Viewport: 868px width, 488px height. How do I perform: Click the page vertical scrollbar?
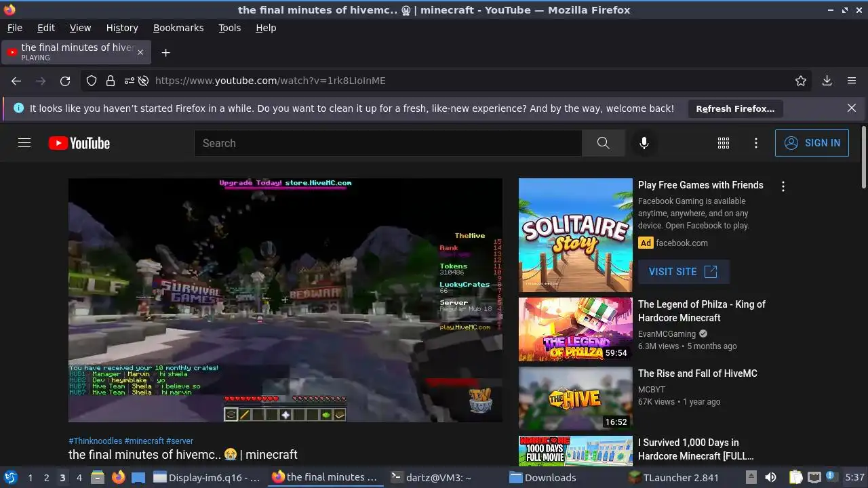click(x=863, y=157)
